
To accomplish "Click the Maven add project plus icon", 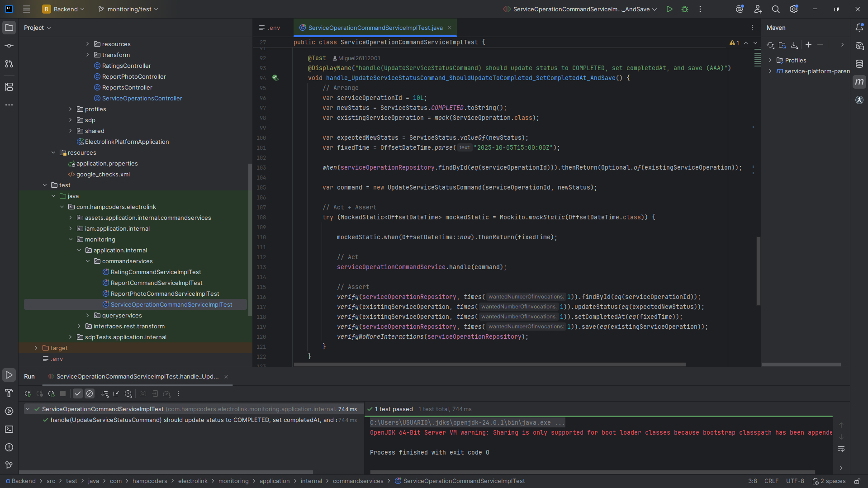I will coord(808,45).
